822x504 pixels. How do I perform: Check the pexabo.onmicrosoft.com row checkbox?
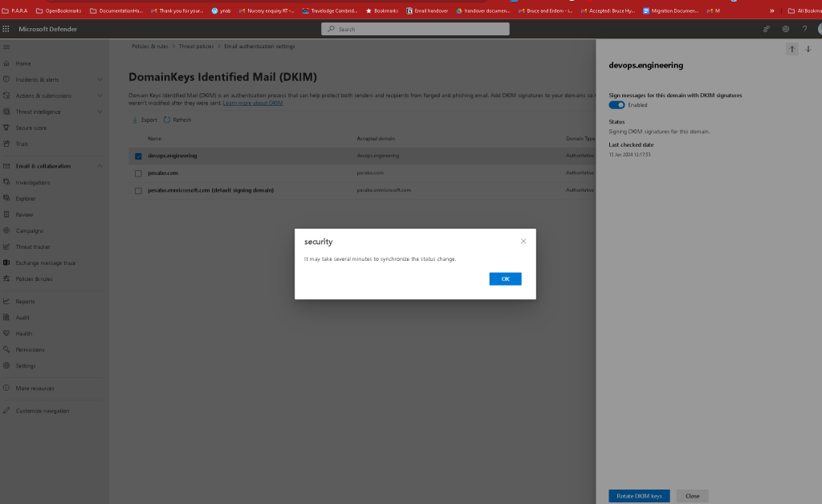138,191
